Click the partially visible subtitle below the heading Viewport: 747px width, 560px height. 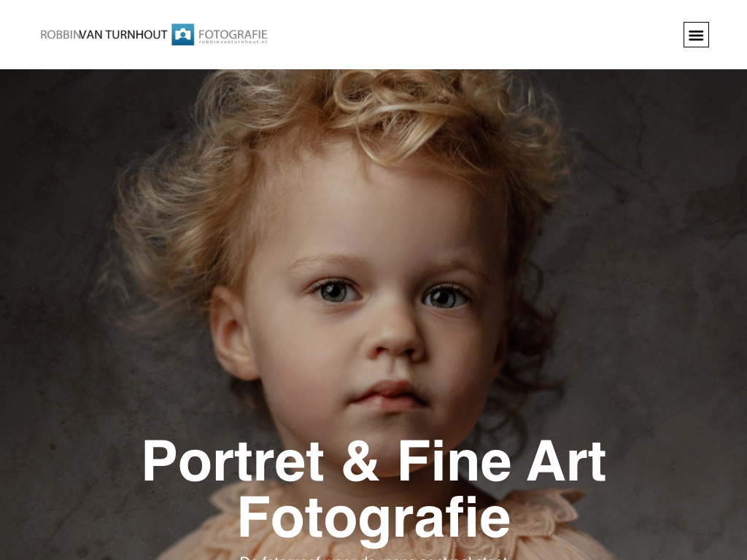pos(373,558)
